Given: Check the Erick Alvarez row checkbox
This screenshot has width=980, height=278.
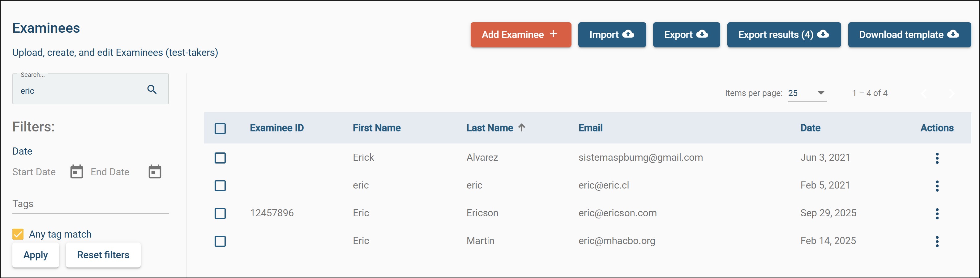Looking at the screenshot, I should (220, 158).
